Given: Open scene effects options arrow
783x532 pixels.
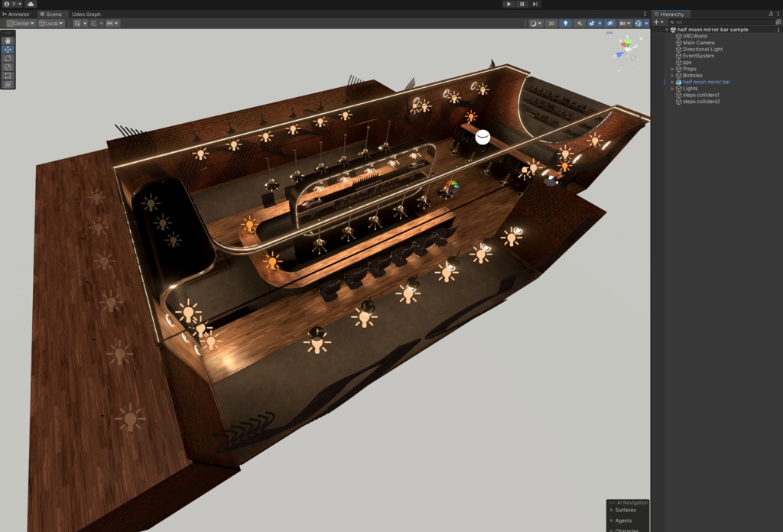Looking at the screenshot, I should click(599, 24).
